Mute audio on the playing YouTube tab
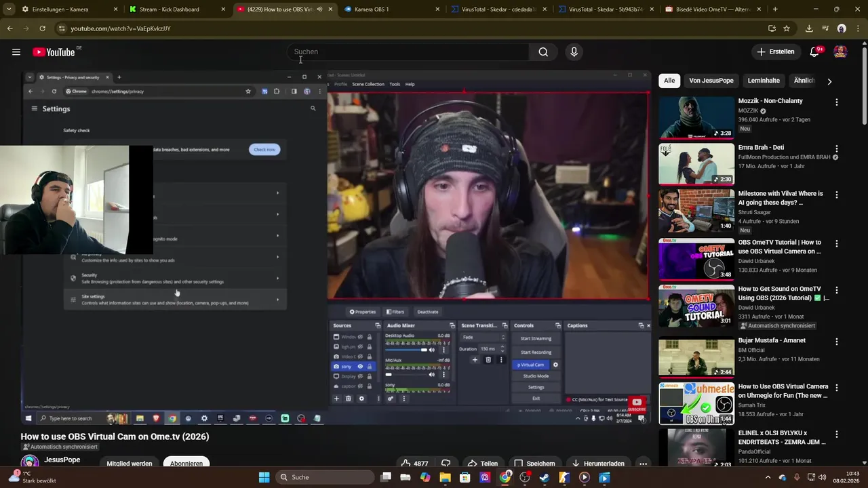 coord(319,9)
